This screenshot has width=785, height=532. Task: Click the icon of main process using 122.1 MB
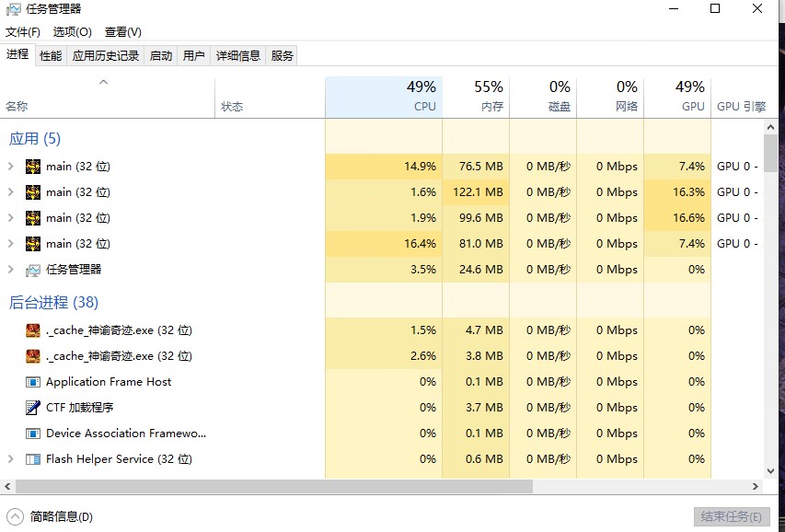[x=33, y=192]
